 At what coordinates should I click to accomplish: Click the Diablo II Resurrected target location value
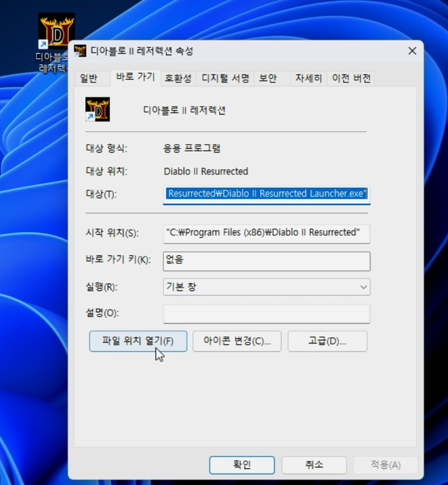pyautogui.click(x=206, y=171)
